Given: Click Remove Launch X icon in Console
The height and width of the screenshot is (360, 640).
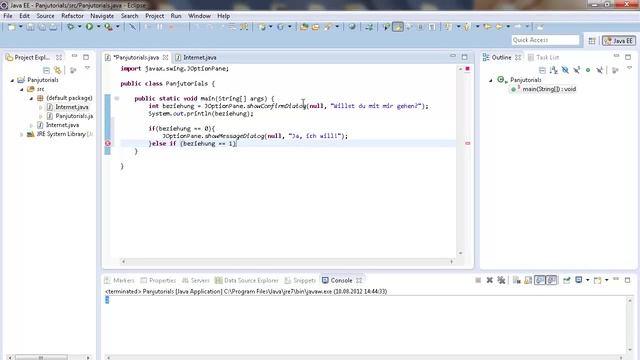Looking at the screenshot, I should (x=489, y=280).
